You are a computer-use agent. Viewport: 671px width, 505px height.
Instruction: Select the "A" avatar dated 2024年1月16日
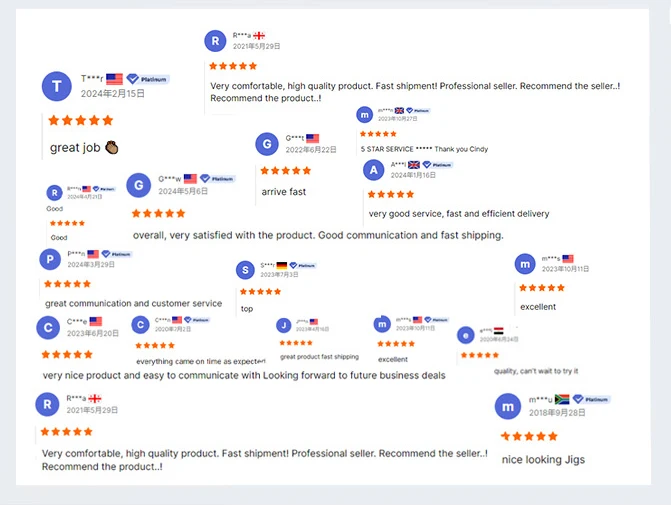(x=374, y=169)
